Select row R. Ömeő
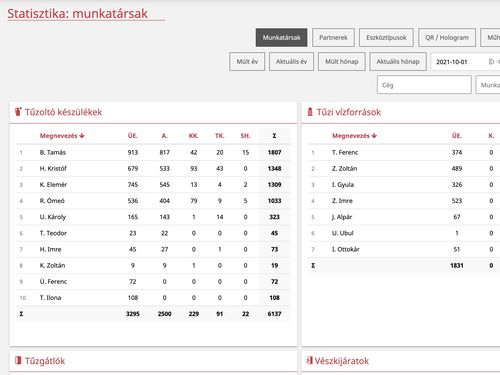 click(153, 201)
